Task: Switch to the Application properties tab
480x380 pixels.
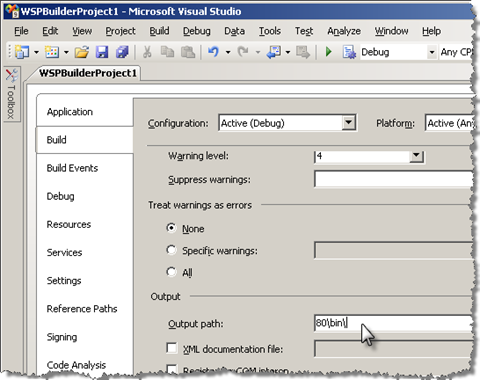Action: pos(84,112)
